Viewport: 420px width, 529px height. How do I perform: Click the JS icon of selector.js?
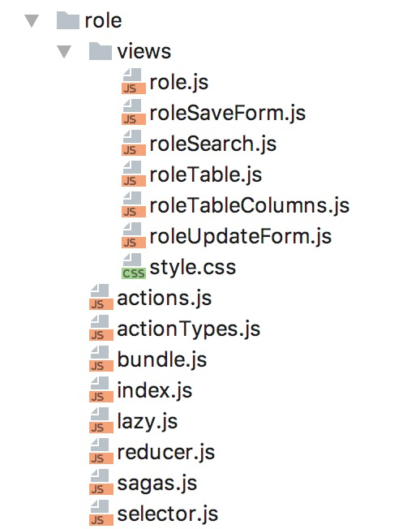point(101,513)
